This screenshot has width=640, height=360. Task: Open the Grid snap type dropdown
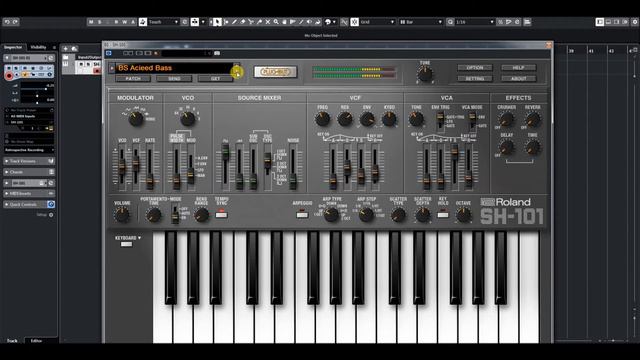point(378,22)
